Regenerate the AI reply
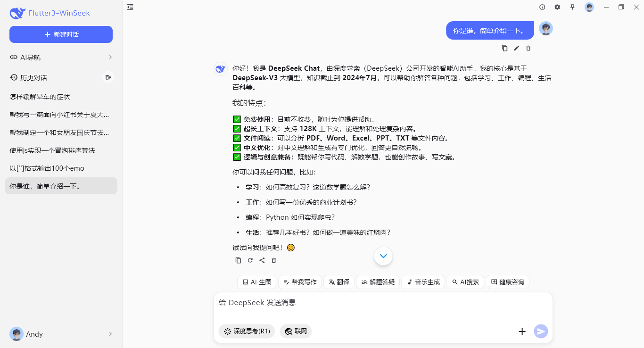This screenshot has width=644, height=348. [250, 260]
